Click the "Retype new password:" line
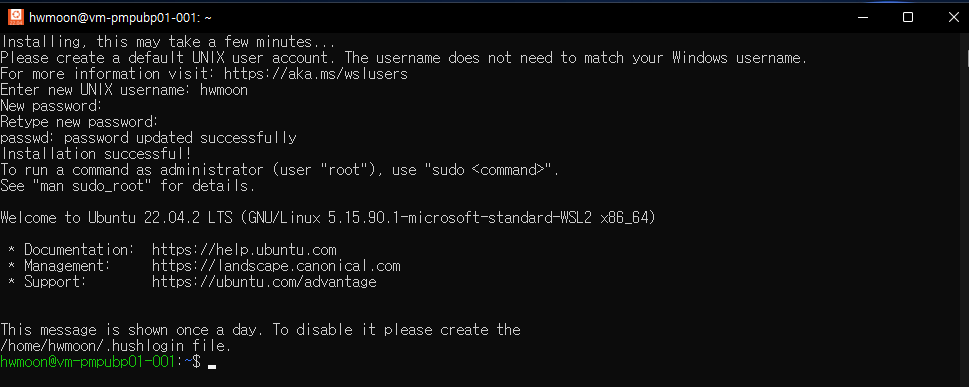The width and height of the screenshot is (969, 387). coord(79,122)
